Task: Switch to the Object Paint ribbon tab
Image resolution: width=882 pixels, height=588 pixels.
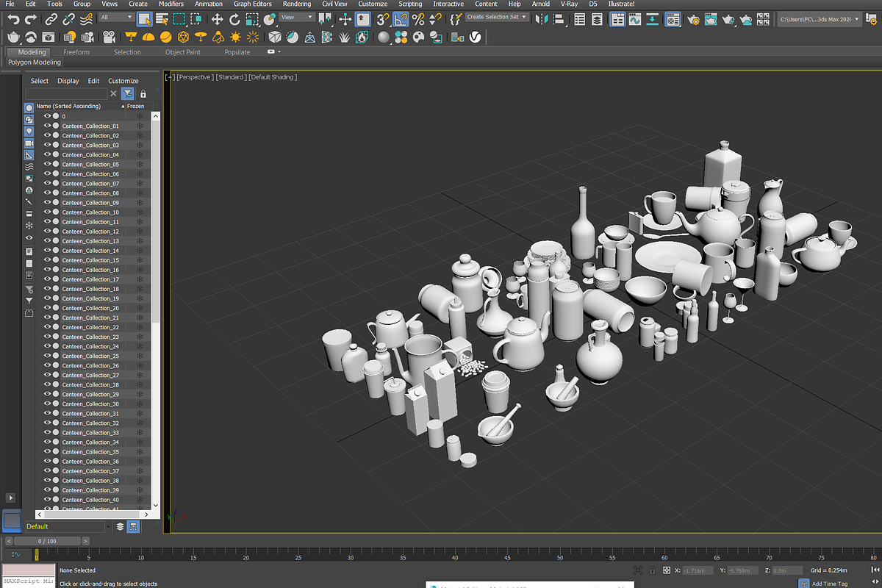Action: point(182,52)
